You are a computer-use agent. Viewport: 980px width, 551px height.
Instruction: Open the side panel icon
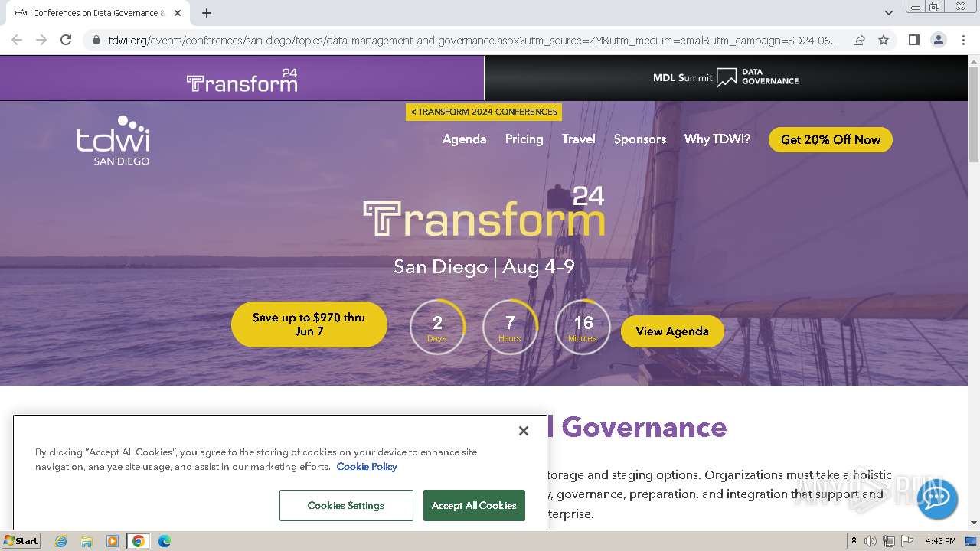pyautogui.click(x=913, y=40)
